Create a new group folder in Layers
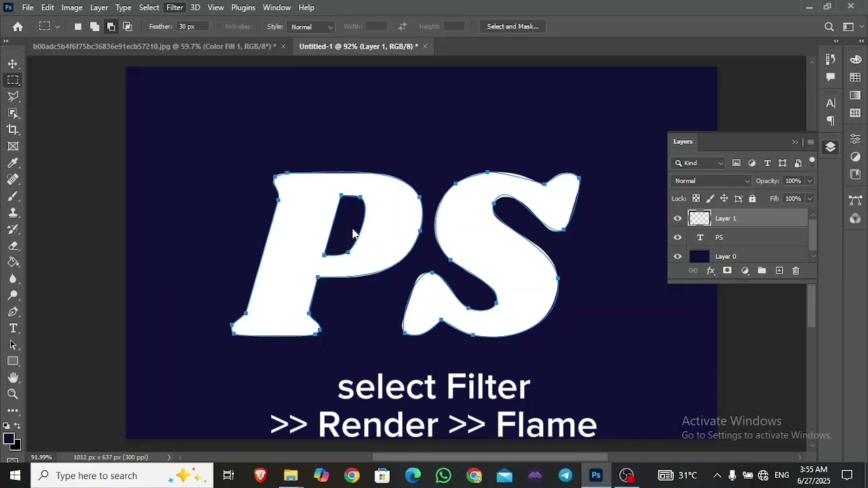The image size is (868, 488). tap(762, 270)
